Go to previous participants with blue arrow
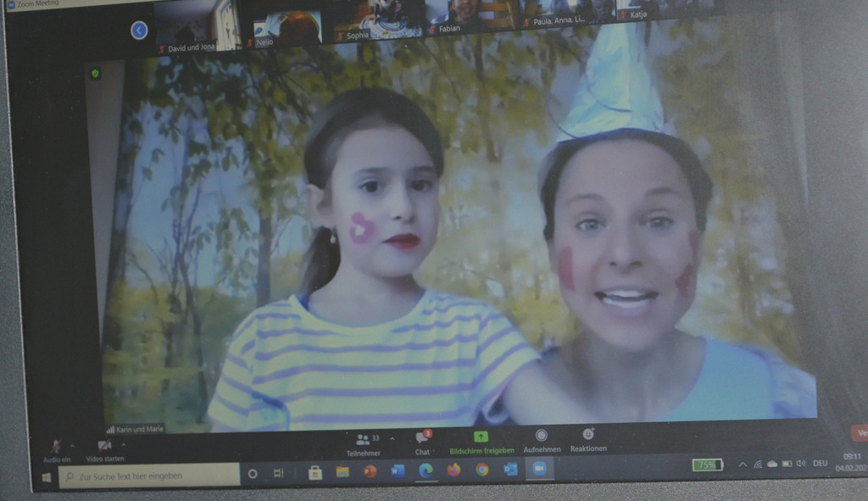 139,30
